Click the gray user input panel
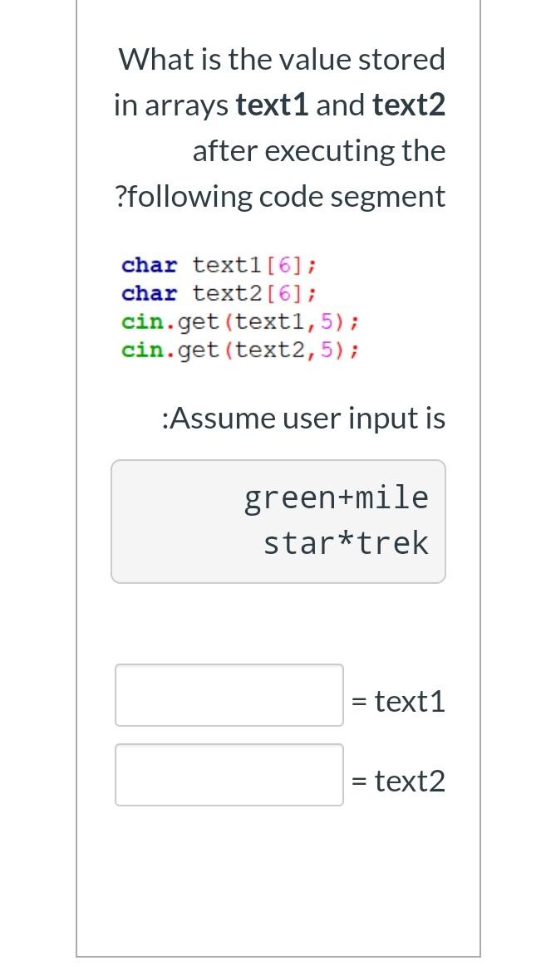This screenshot has height=980, width=541. pyautogui.click(x=278, y=521)
